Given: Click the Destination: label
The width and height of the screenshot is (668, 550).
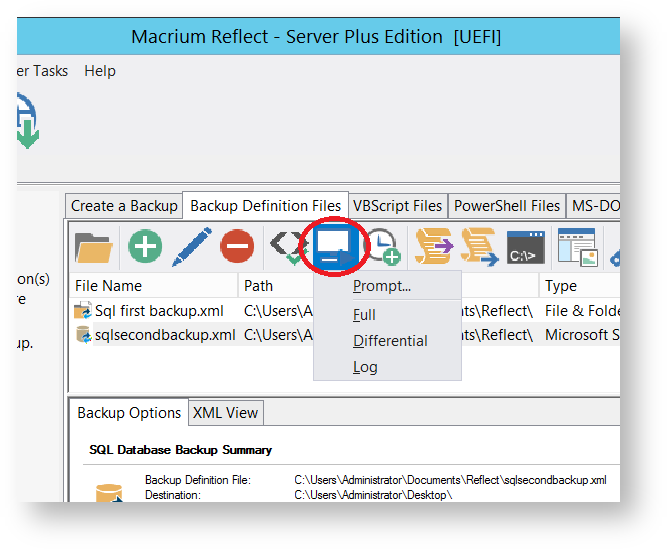Looking at the screenshot, I should [173, 495].
